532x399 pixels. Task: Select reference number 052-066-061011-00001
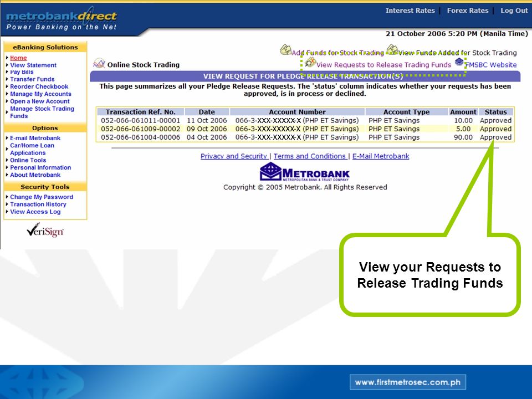click(x=140, y=121)
